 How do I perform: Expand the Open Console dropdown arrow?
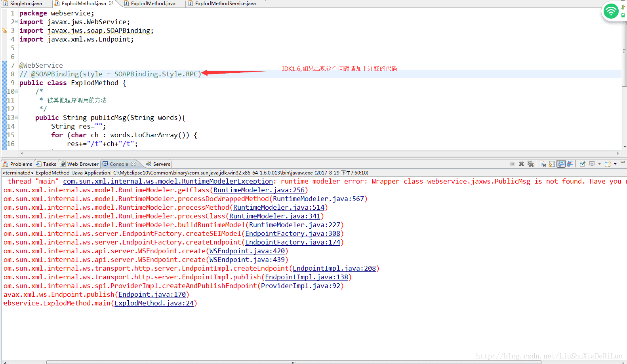(615, 164)
